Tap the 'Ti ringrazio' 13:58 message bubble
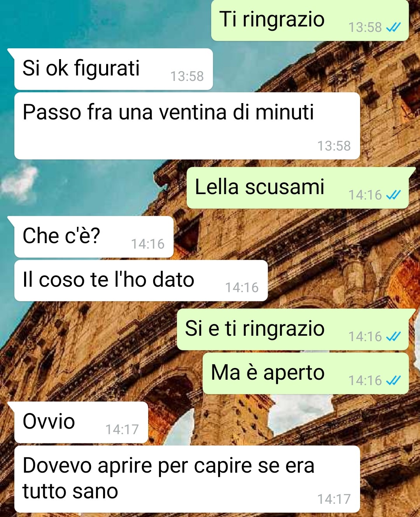This screenshot has height=517, width=420. pos(310,20)
